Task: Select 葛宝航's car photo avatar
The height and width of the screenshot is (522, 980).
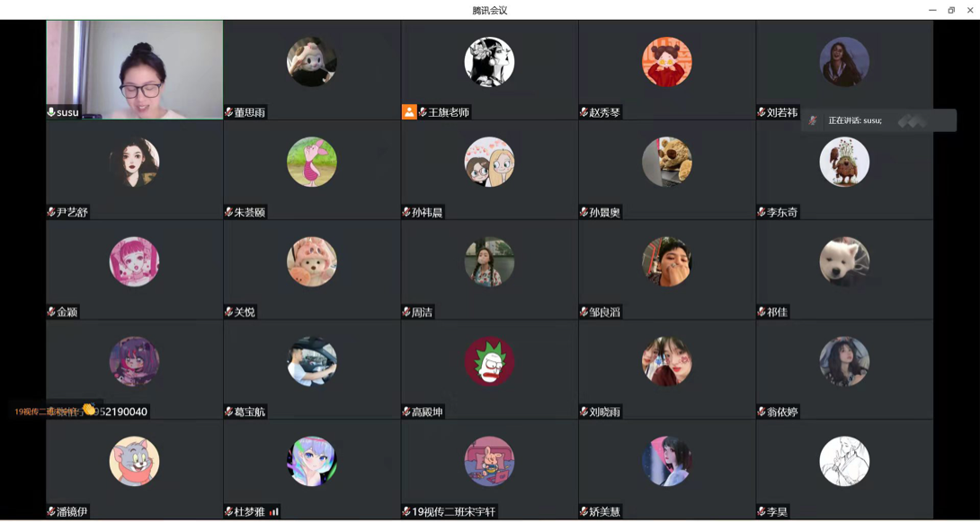Action: click(312, 361)
